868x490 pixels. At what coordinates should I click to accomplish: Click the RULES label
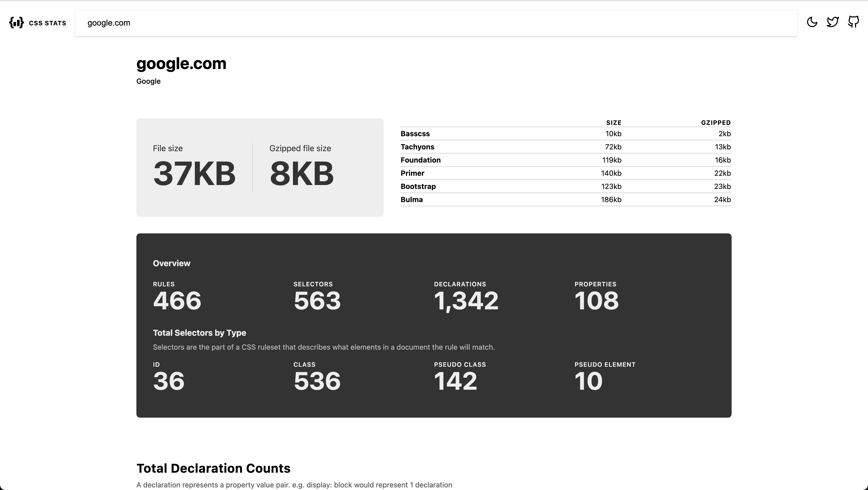tap(164, 284)
